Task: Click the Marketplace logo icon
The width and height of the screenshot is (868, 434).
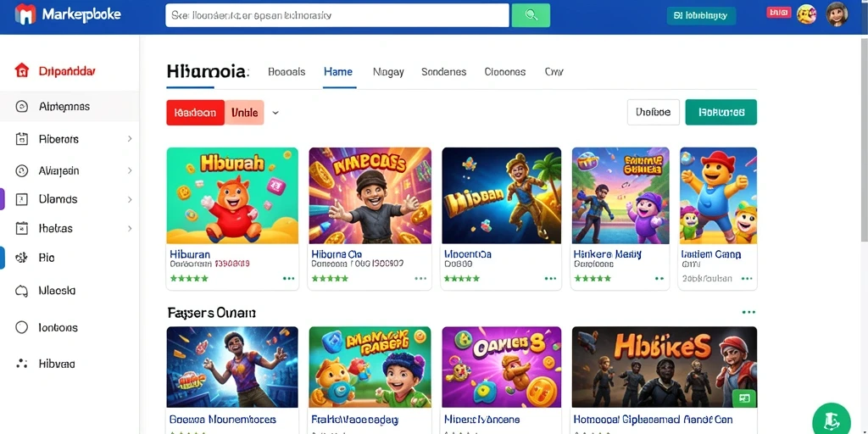Action: (25, 14)
